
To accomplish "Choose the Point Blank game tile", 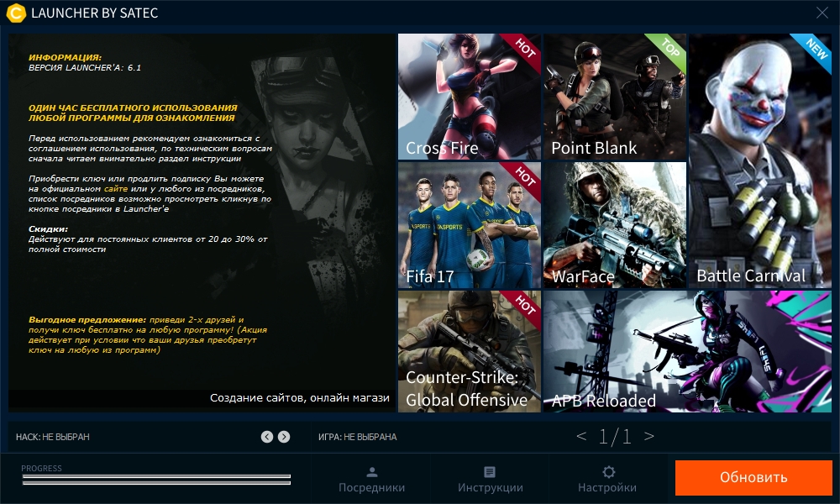I will [615, 97].
